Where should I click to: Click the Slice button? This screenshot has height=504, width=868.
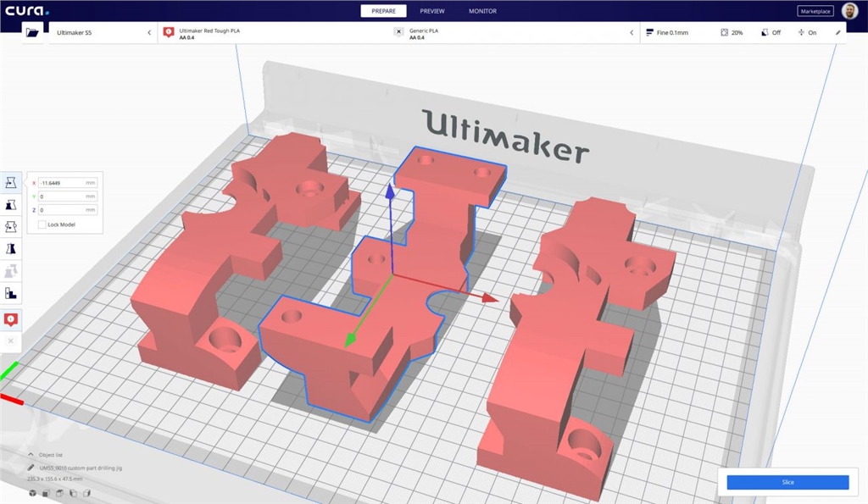click(x=787, y=482)
